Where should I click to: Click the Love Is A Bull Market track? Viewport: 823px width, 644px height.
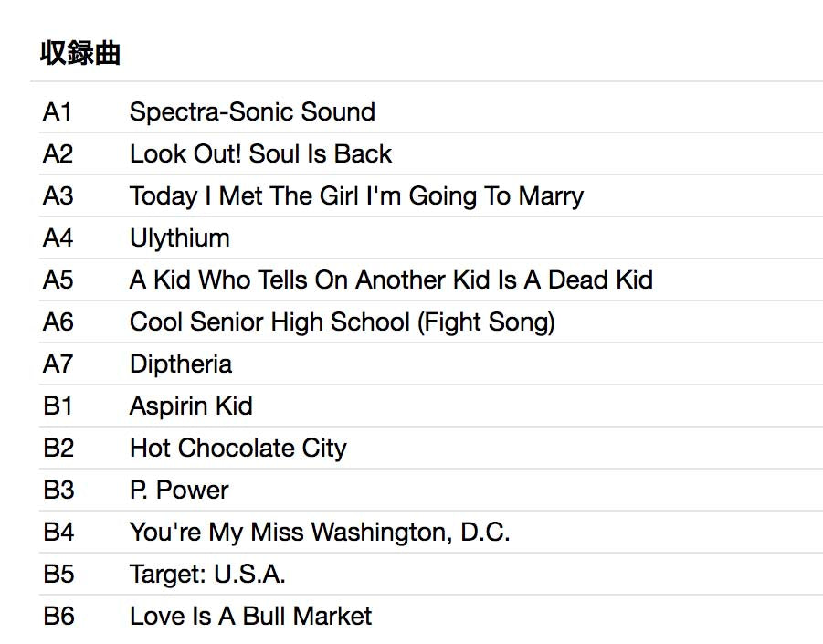click(250, 616)
